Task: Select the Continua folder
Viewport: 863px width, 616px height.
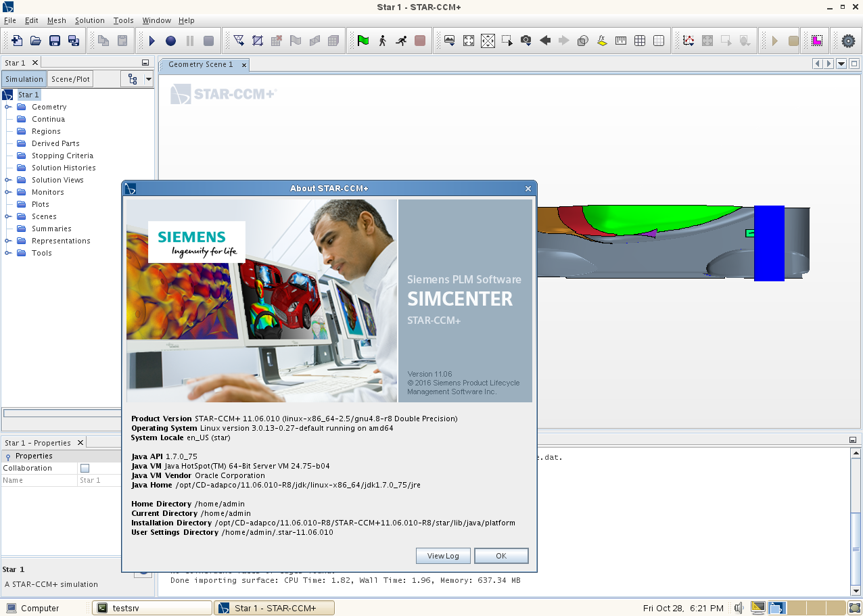Action: pos(48,119)
